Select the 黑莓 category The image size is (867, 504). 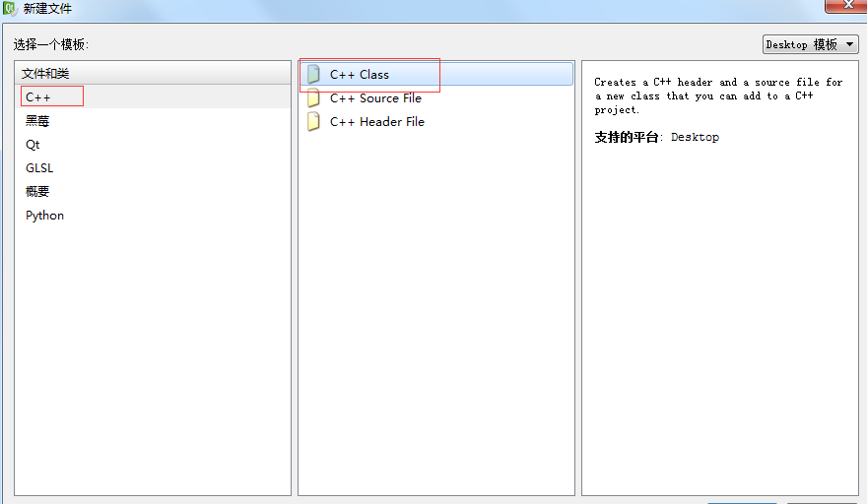pos(152,120)
